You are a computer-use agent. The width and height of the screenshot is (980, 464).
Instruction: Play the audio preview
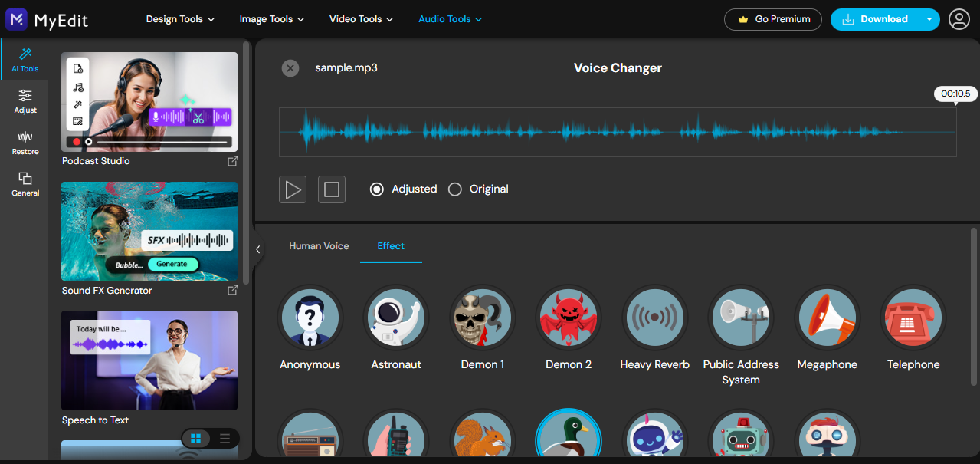click(x=293, y=189)
